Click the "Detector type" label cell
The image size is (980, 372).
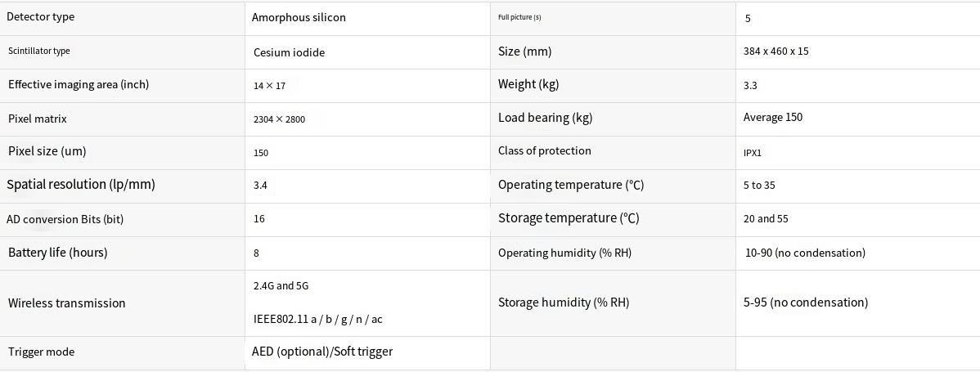(46, 17)
